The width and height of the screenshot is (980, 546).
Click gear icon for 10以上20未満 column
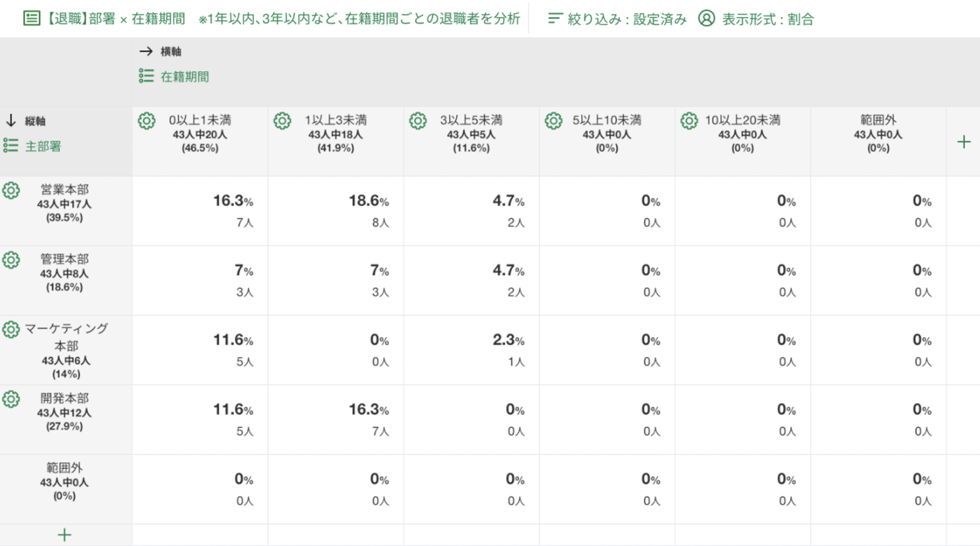[689, 121]
